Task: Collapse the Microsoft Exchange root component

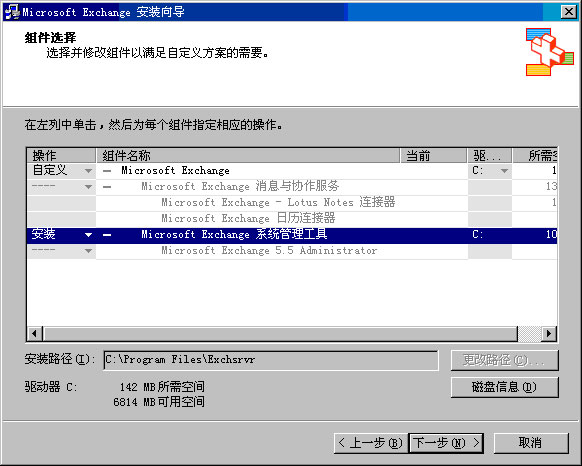Action: [x=107, y=171]
